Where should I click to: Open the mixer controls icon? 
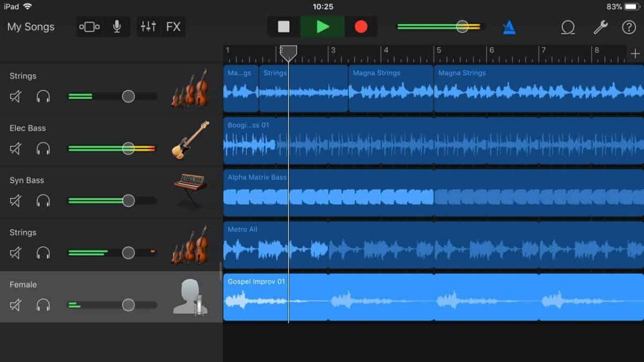tap(148, 26)
